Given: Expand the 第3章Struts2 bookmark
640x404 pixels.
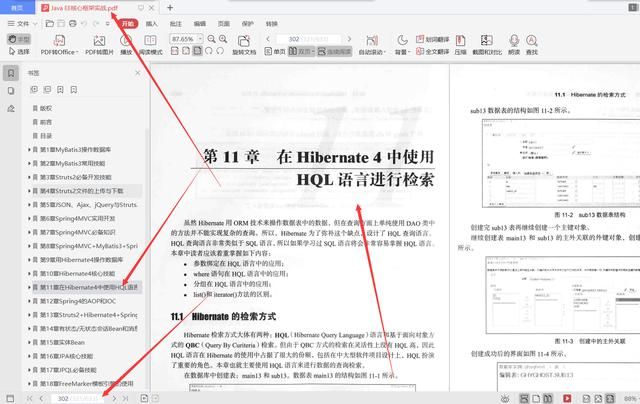Looking at the screenshot, I should coord(29,177).
